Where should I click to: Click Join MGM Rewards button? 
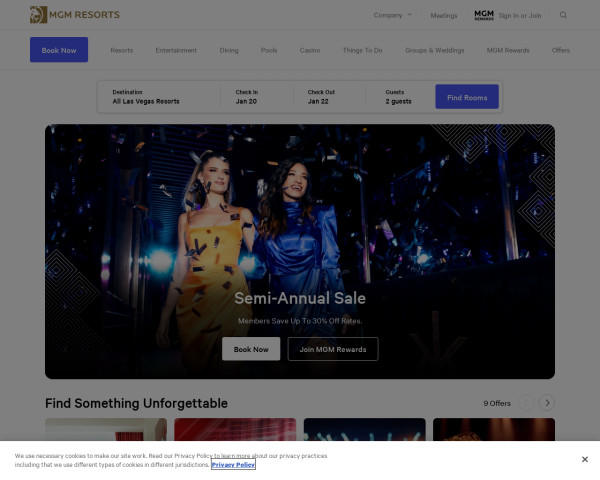coord(333,349)
